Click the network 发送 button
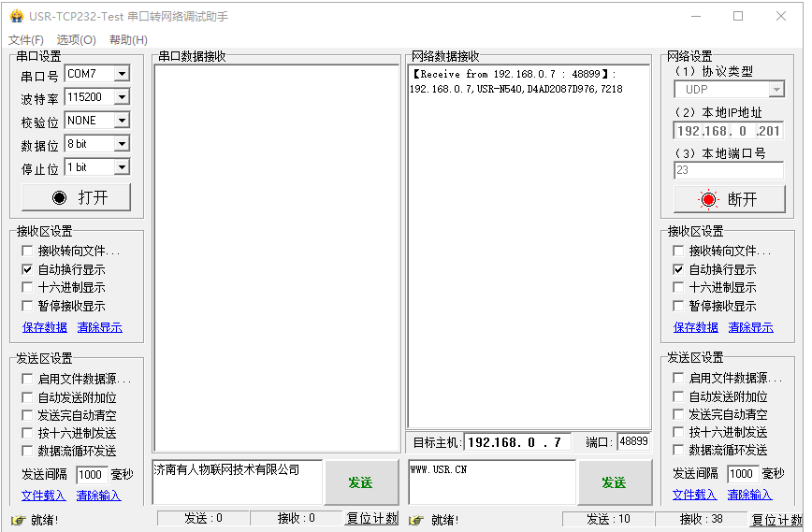The image size is (812, 532). coord(615,482)
